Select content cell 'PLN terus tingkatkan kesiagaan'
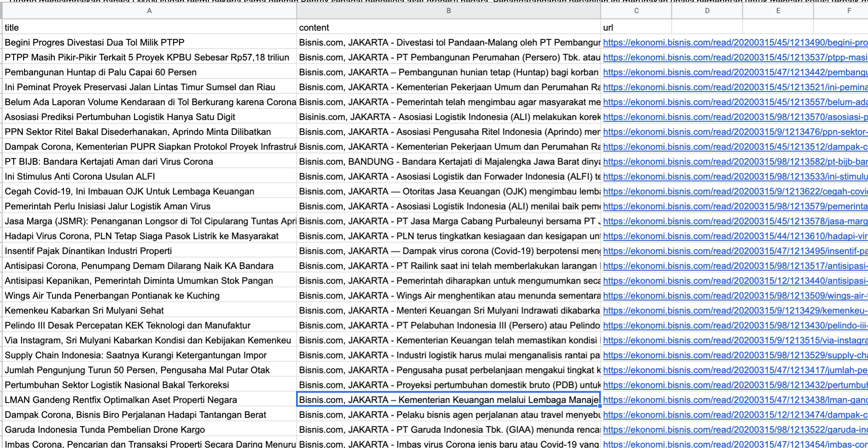Image resolution: width=868 pixels, height=448 pixels. [x=448, y=236]
